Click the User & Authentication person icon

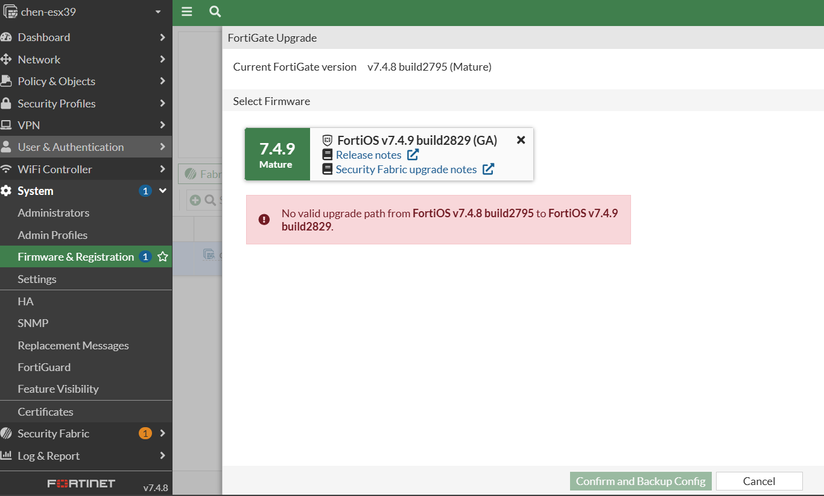point(6,147)
